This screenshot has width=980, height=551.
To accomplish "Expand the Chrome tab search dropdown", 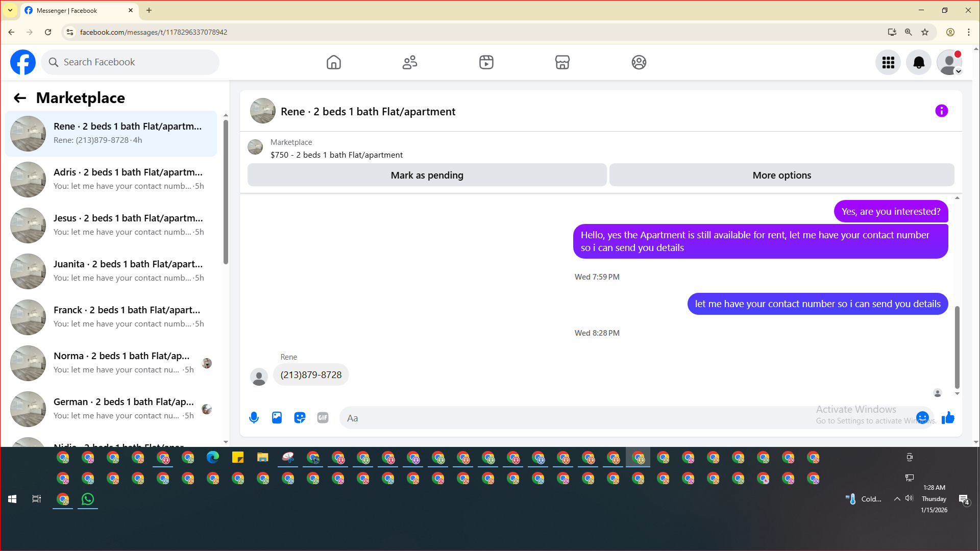I will 10,10.
